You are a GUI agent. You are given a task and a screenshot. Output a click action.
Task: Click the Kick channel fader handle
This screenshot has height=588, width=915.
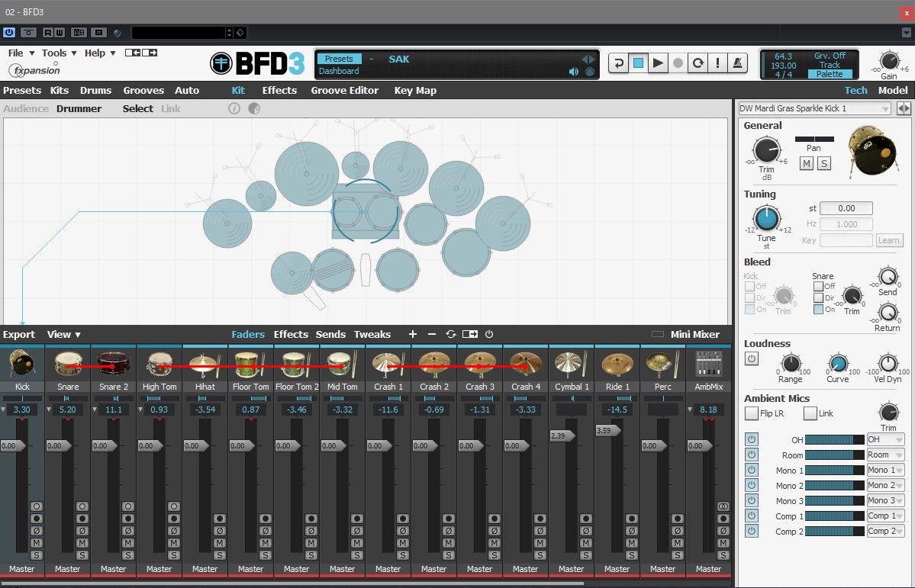pyautogui.click(x=12, y=445)
